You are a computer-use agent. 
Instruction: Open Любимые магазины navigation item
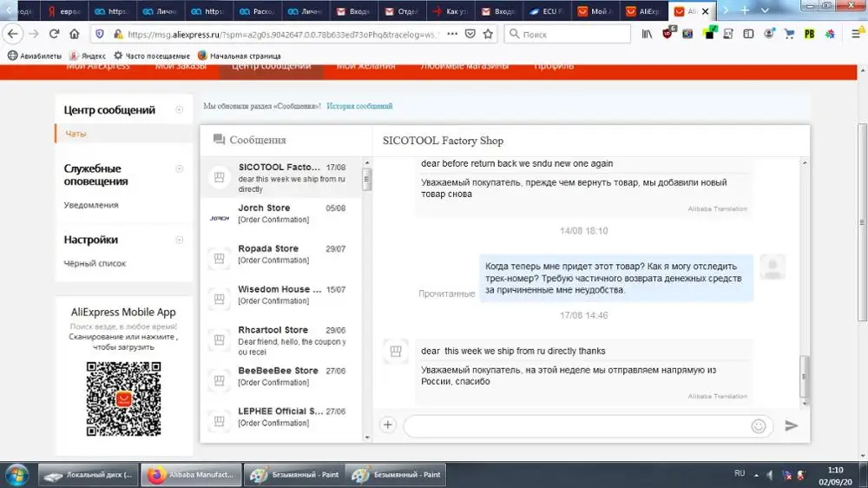click(464, 67)
